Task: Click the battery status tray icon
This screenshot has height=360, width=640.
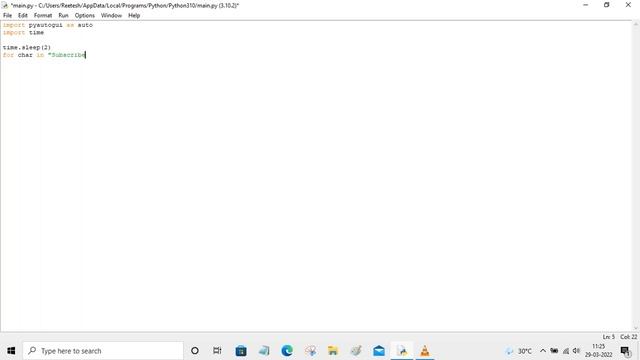Action: coord(554,351)
